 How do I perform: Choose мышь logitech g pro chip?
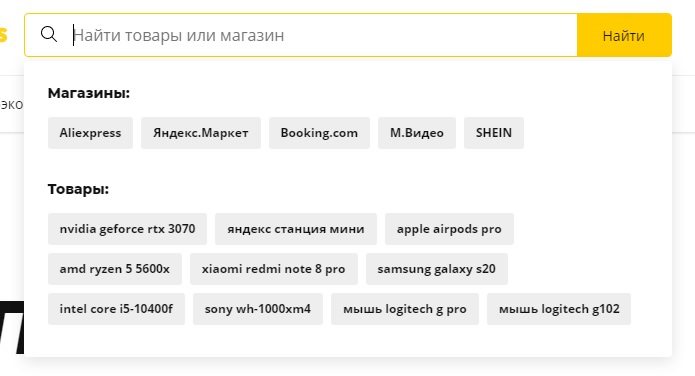coord(405,309)
